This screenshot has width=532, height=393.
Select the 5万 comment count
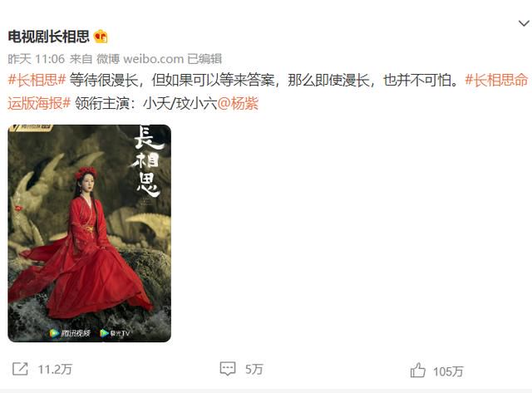tap(254, 369)
